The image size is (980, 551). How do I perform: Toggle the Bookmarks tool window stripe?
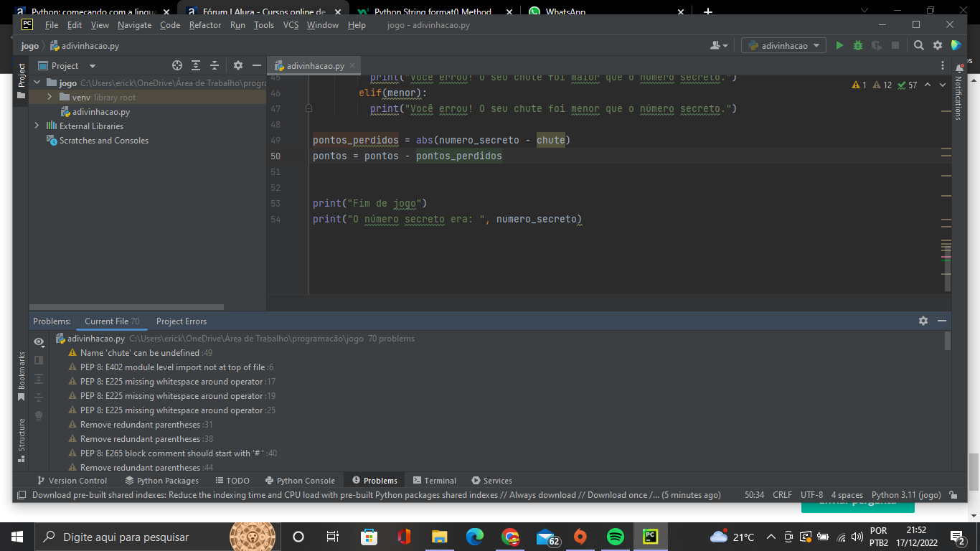[x=22, y=376]
